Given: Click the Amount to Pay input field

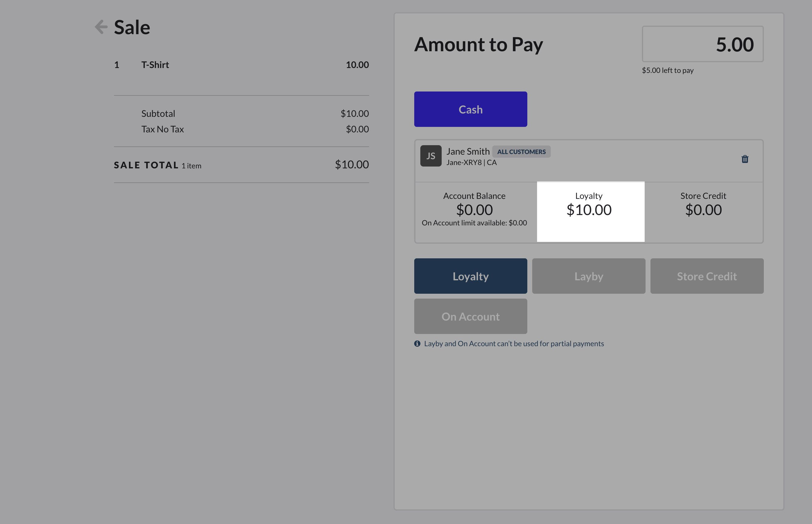Looking at the screenshot, I should 702,44.
